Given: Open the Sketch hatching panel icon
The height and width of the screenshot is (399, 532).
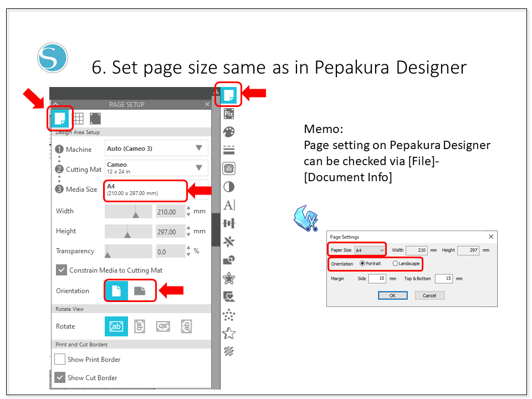Looking at the screenshot, I should (229, 351).
